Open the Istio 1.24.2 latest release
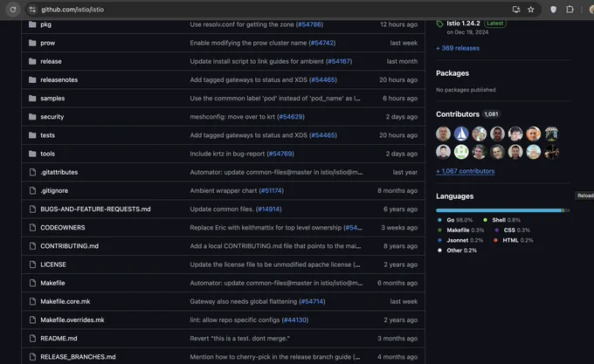The width and height of the screenshot is (594, 364). click(x=463, y=23)
